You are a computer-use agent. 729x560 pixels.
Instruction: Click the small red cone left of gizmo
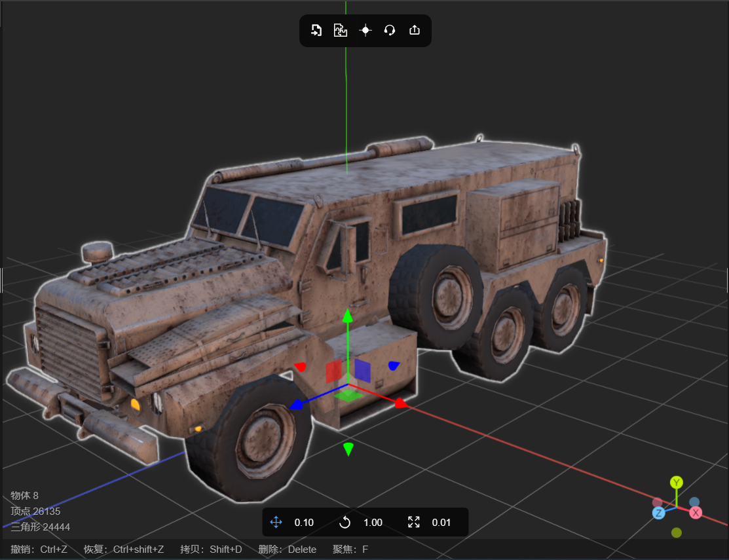pyautogui.click(x=301, y=367)
